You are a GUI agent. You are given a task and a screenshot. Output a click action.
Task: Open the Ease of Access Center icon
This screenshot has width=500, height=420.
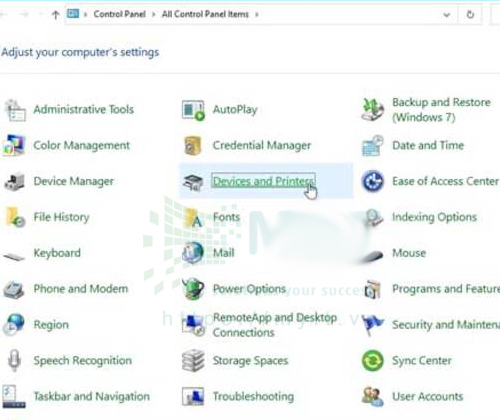tap(372, 181)
